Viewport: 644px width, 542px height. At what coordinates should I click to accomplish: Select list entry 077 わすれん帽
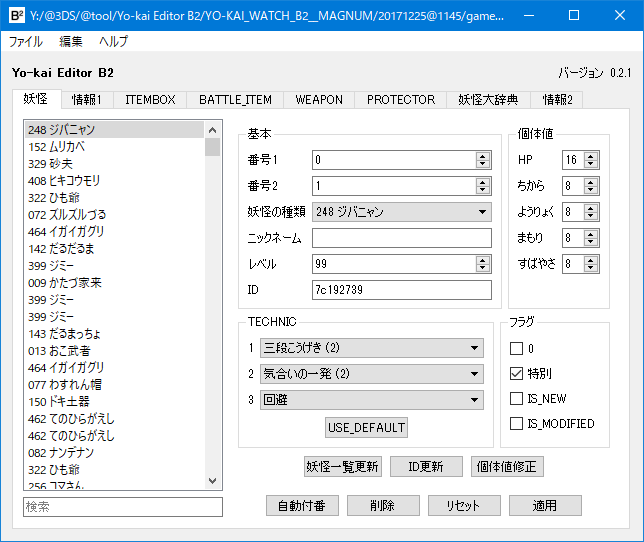point(115,385)
